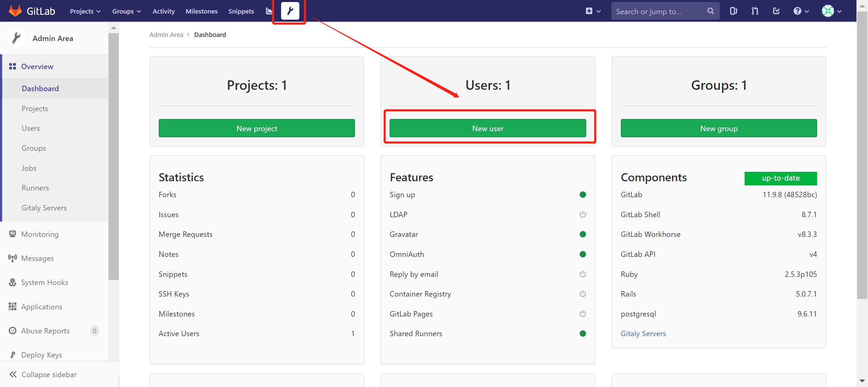
Task: Open the Merge Requests icon in top bar
Action: click(x=755, y=11)
